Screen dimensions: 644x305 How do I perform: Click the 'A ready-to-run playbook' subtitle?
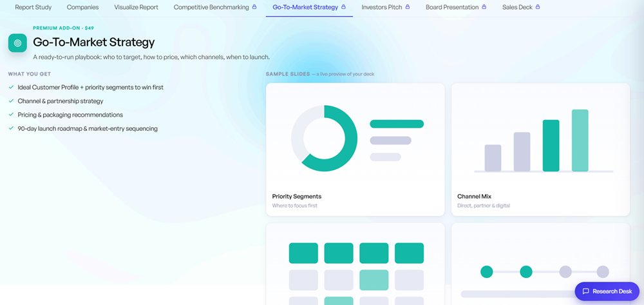151,57
